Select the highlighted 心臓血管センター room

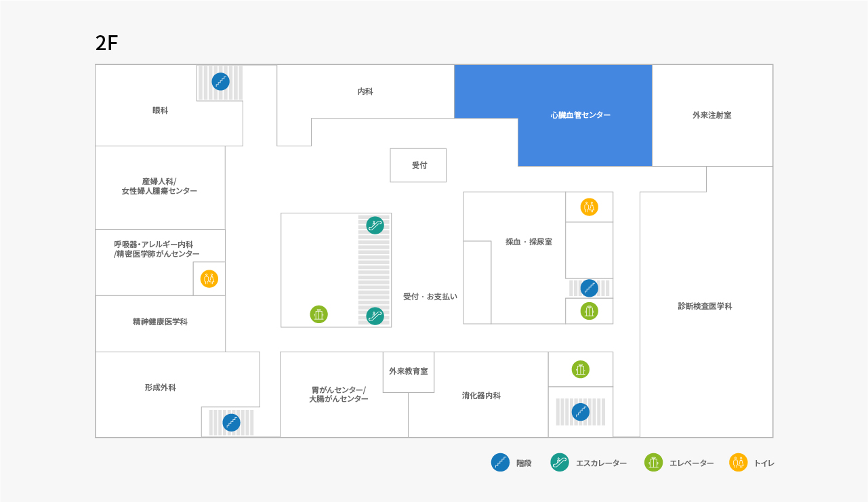580,115
